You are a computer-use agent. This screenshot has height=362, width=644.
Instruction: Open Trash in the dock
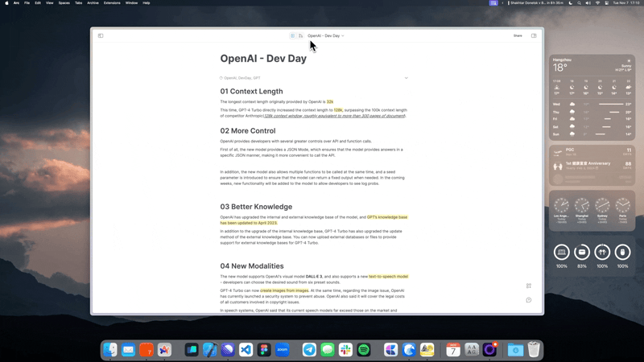[x=534, y=350]
